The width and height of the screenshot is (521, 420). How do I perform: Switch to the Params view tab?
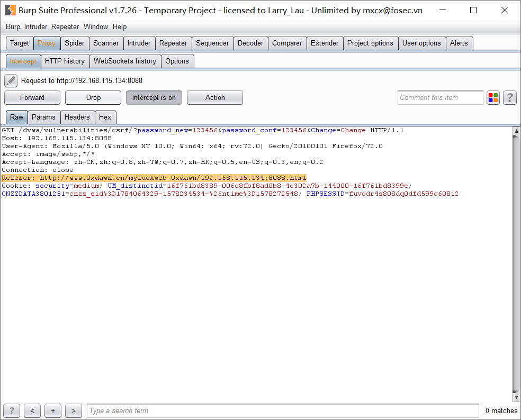pos(43,117)
